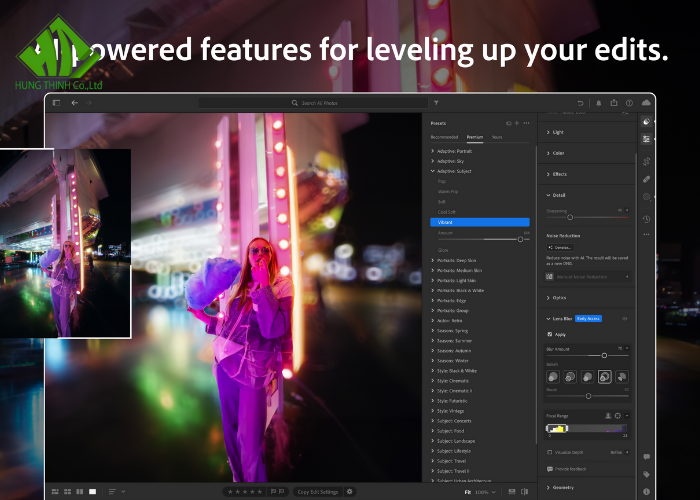Viewport: 700px width, 500px height.
Task: Toggle the Lens Blur Apply checkbox
Action: (x=550, y=334)
